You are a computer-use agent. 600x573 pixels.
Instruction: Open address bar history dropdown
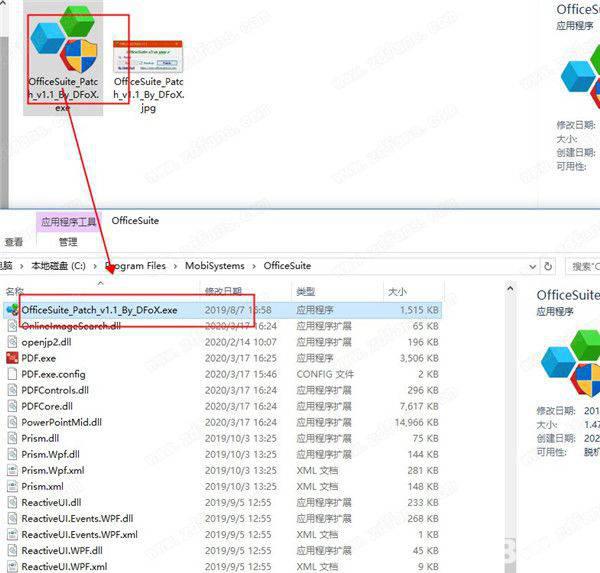[x=532, y=266]
